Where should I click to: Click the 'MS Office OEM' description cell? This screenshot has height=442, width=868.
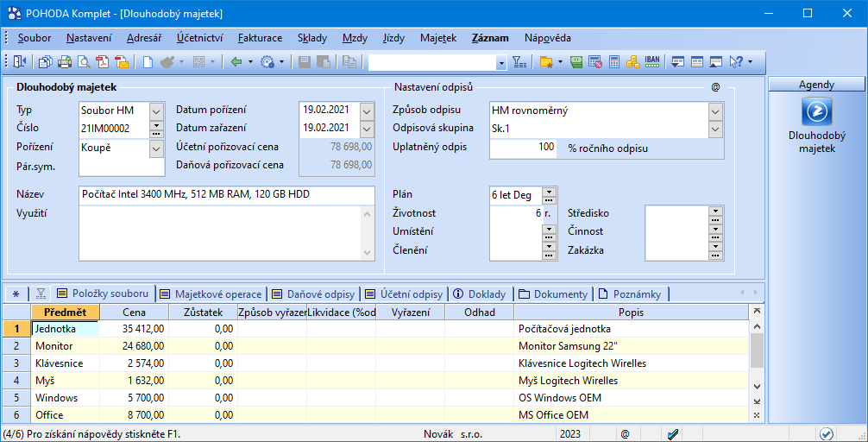coord(632,415)
